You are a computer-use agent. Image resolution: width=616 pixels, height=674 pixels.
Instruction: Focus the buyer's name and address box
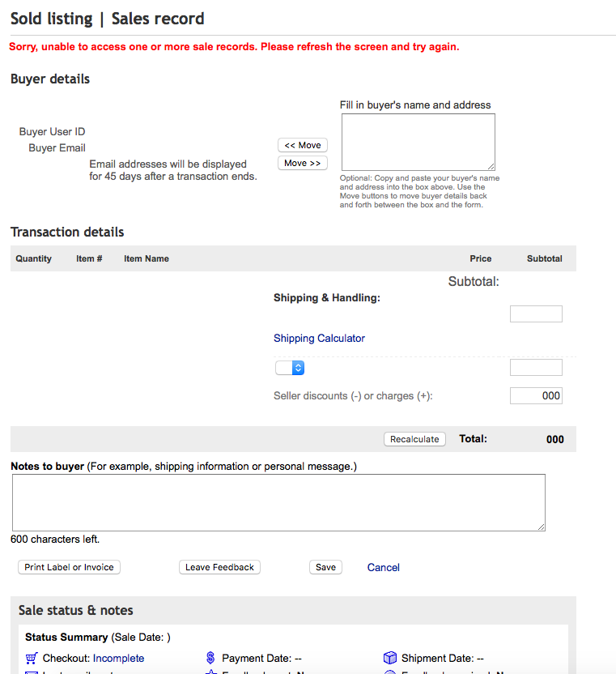pos(418,142)
